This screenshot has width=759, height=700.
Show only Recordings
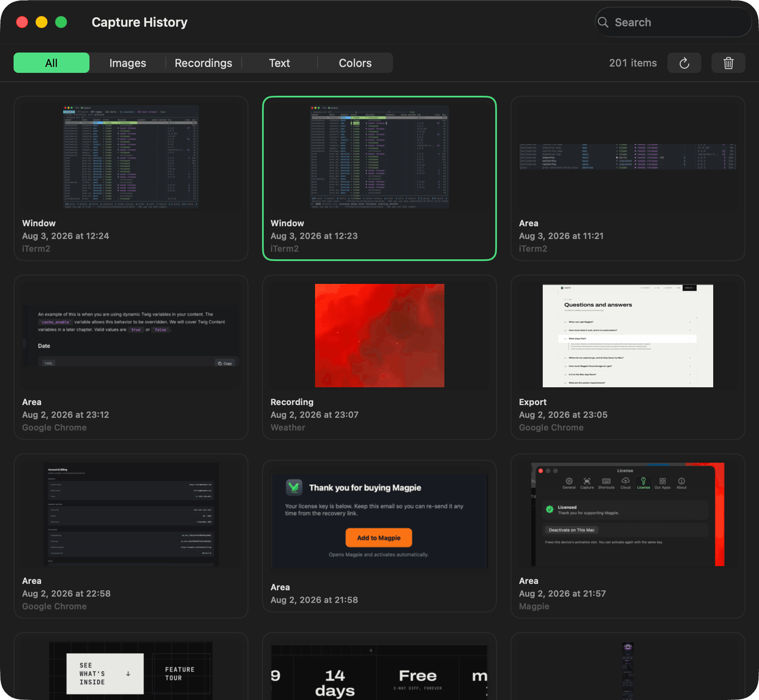pyautogui.click(x=204, y=63)
